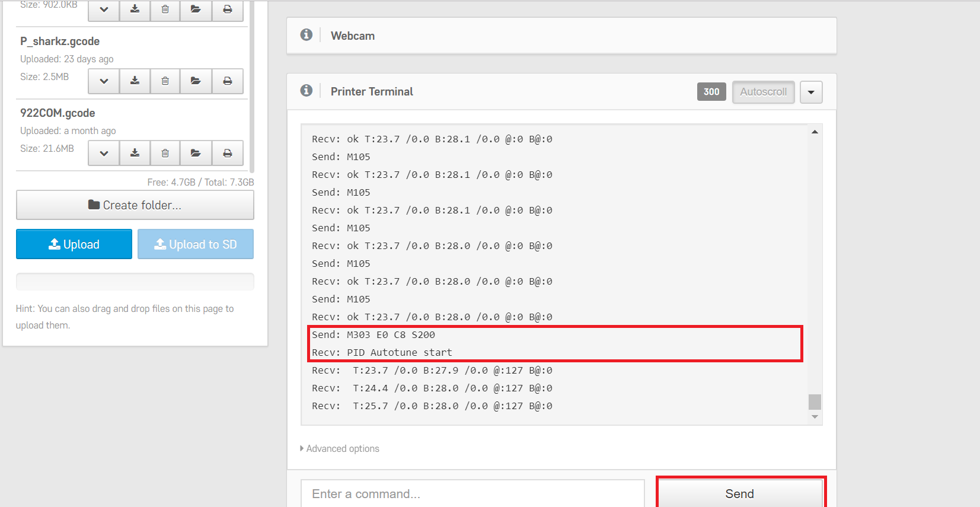Click 'Uploaded: a month ago' text
Screen dimensions: 980x507
(68, 131)
